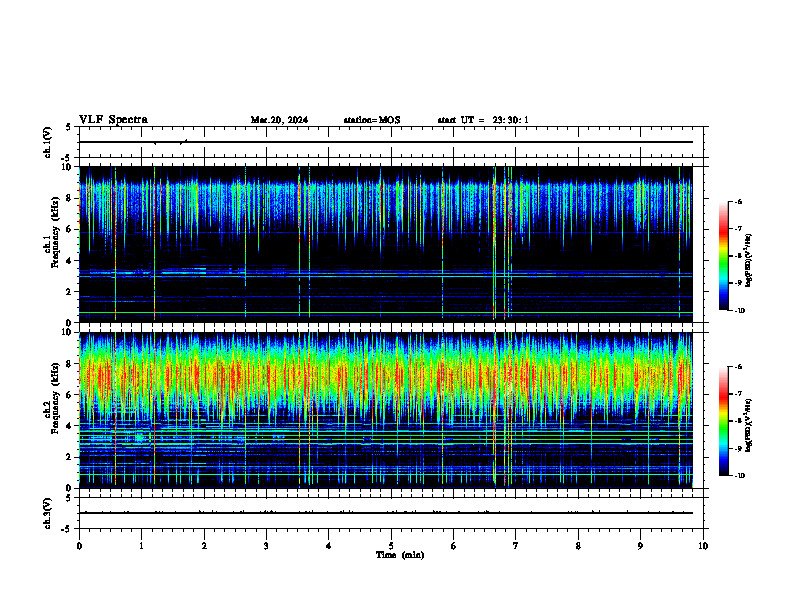The image size is (792, 612).
Task: Click the ch.2 spectrogram color scale bar
Action: pyautogui.click(x=723, y=421)
